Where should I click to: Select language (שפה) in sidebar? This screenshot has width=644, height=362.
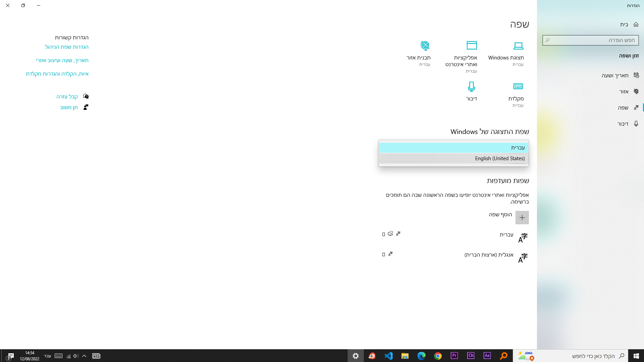point(591,107)
